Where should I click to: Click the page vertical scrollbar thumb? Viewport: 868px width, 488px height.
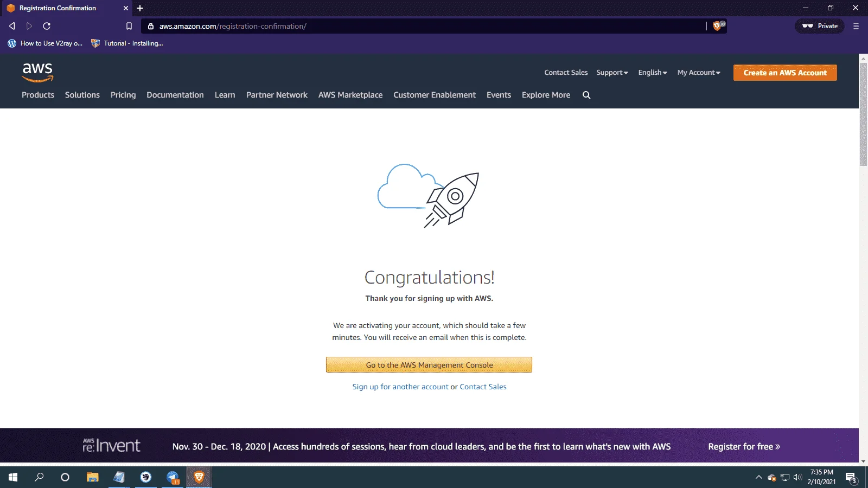pos(863,114)
